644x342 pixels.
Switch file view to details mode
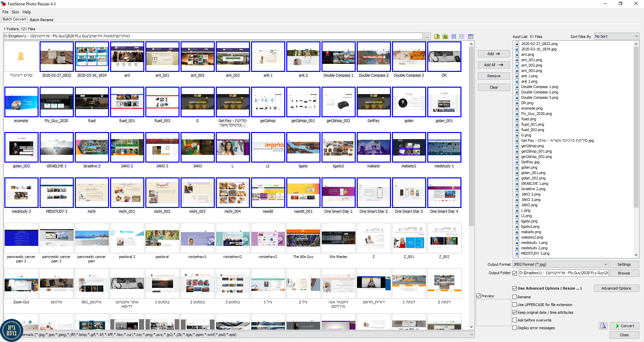[454, 36]
